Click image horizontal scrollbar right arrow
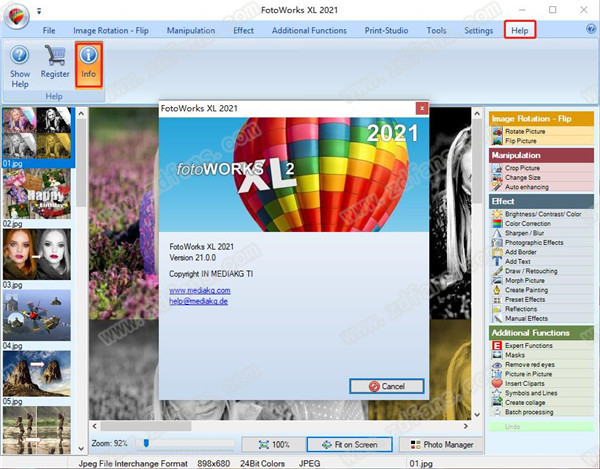The height and width of the screenshot is (469, 600). (466, 426)
